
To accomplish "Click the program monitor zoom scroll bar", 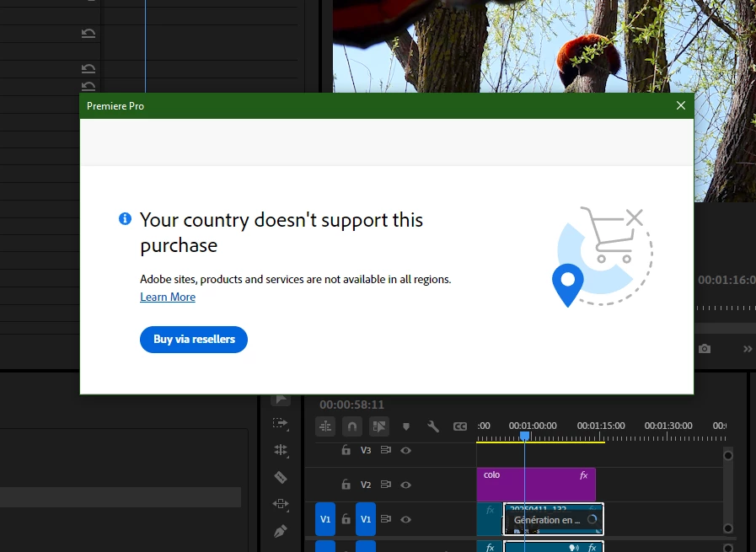I will [725, 328].
